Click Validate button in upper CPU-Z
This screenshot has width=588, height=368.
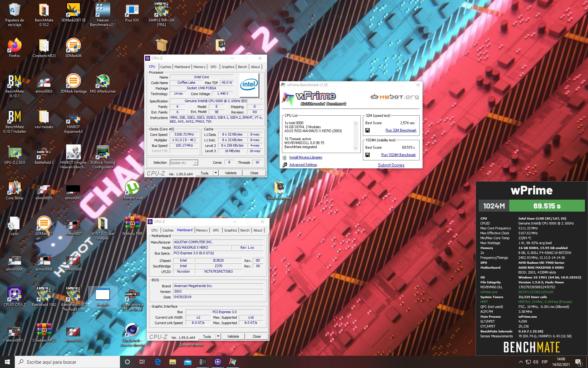coord(231,173)
